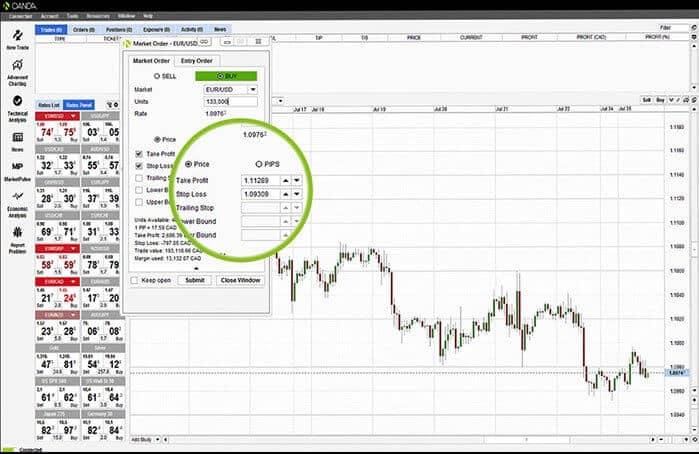Click the trades table vertical scrollbar
699x454 pixels.
[694, 67]
